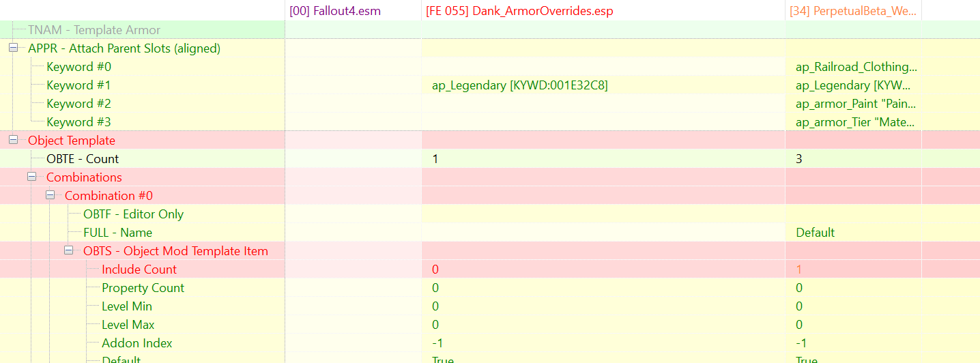Select the Level Min row

click(x=490, y=306)
